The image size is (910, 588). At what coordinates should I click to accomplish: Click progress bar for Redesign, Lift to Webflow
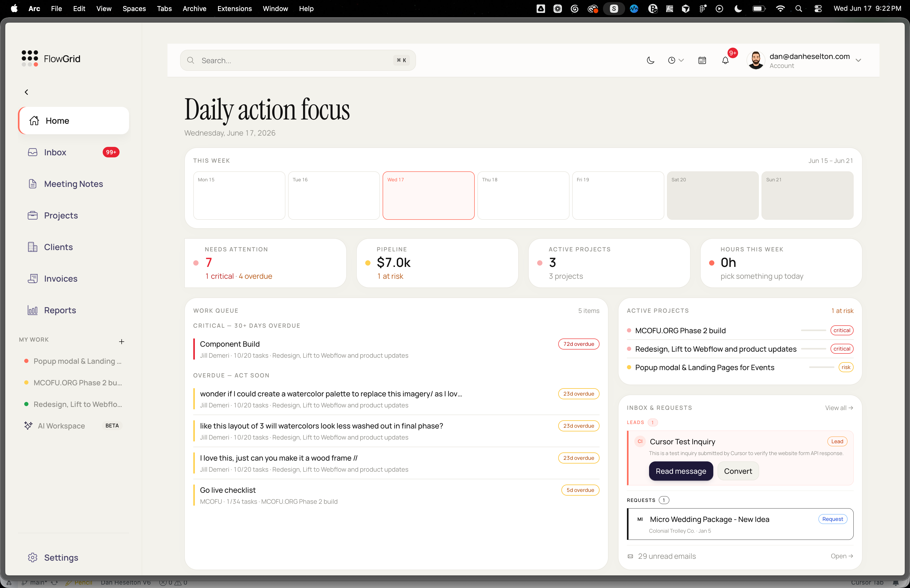(813, 349)
